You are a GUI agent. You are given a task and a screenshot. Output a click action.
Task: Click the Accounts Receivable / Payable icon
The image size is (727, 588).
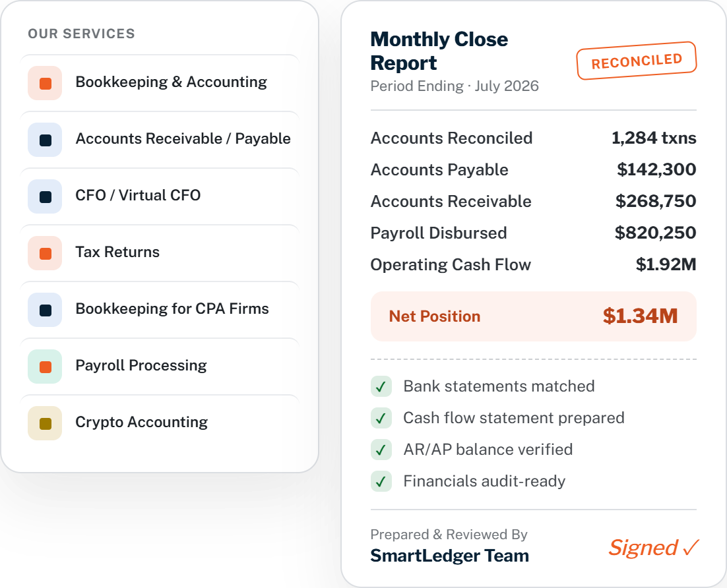45,140
